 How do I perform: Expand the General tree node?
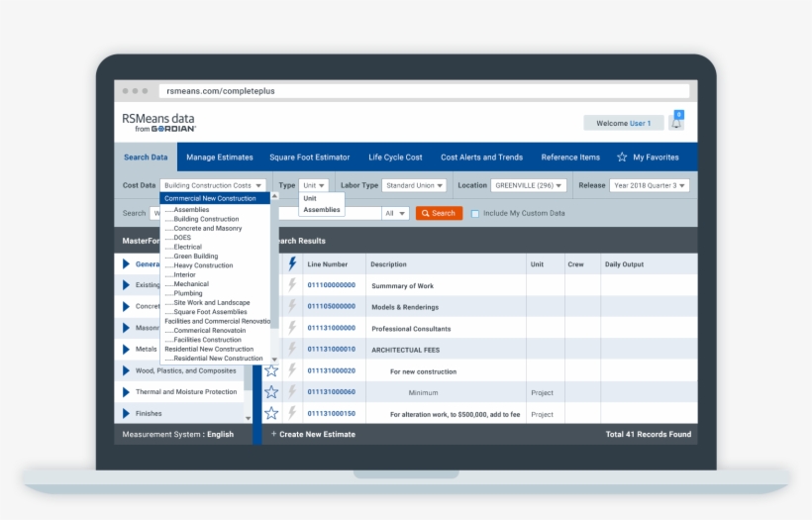coord(126,263)
